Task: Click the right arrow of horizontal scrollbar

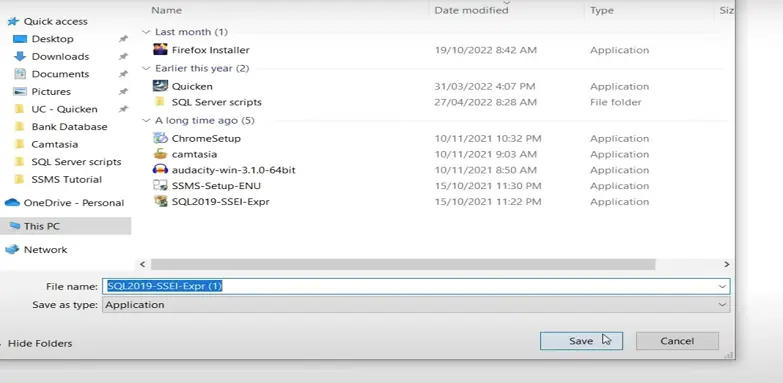Action: pyautogui.click(x=727, y=264)
